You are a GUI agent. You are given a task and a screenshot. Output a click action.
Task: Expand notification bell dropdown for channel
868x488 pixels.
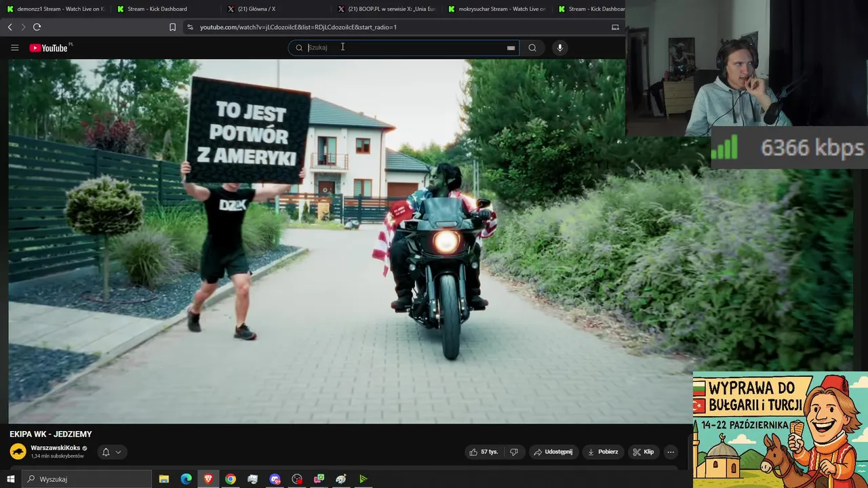[x=112, y=452]
